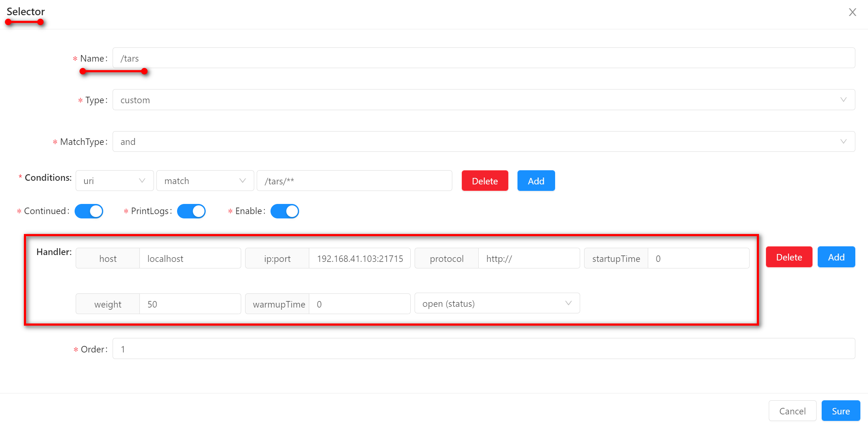This screenshot has width=868, height=426.
Task: Close the Selector dialog with X
Action: (x=852, y=12)
